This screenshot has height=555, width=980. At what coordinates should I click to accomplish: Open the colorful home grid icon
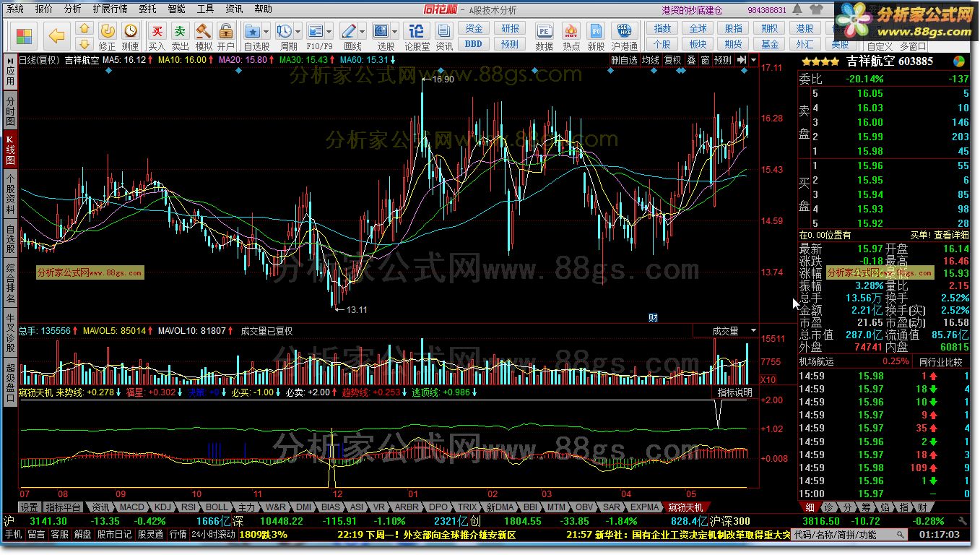click(x=24, y=36)
